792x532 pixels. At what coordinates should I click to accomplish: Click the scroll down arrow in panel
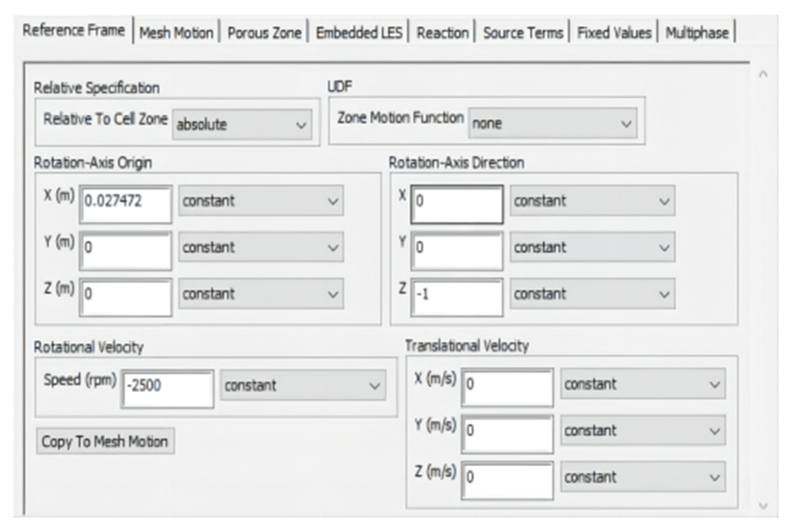click(763, 506)
